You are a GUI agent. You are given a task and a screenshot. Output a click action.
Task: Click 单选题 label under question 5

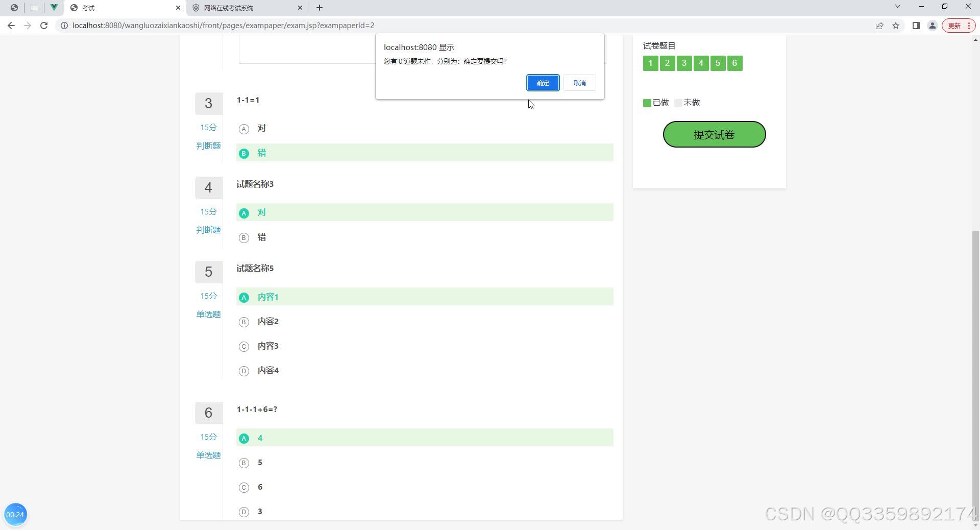pyautogui.click(x=208, y=314)
